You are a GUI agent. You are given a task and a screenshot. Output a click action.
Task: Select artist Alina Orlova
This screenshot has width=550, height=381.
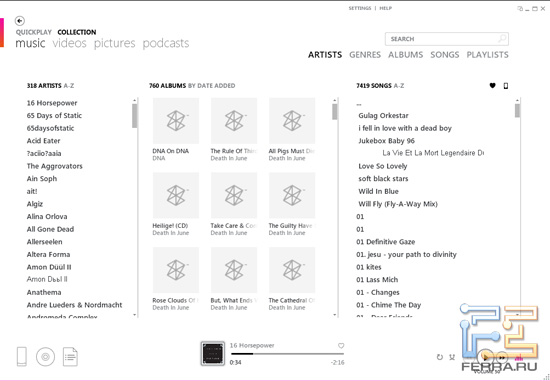click(47, 216)
